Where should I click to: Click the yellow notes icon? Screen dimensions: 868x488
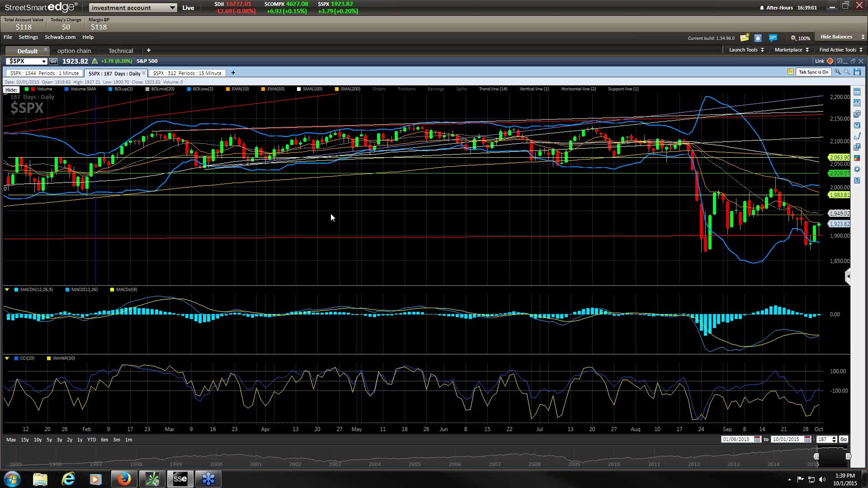click(x=790, y=72)
